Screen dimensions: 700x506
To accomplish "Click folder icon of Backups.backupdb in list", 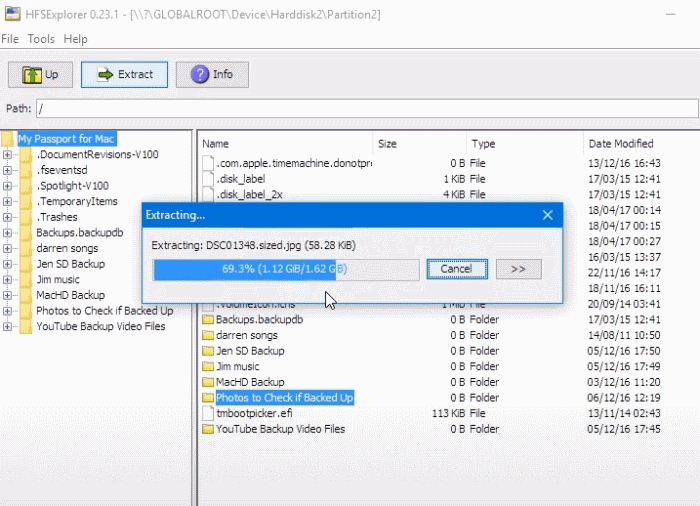I will (x=208, y=319).
